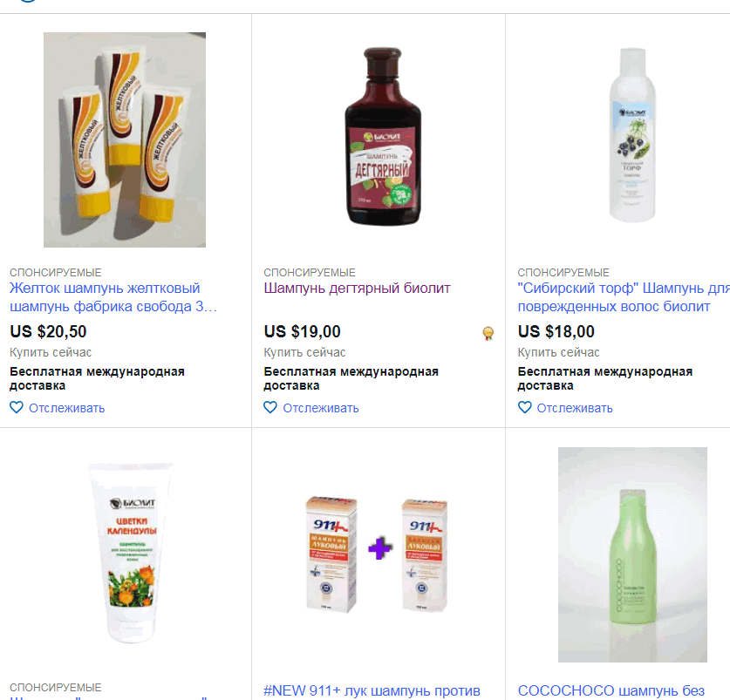Click the "Отслеживать" text below the US $19,00 item
730x700 pixels.
coord(320,408)
